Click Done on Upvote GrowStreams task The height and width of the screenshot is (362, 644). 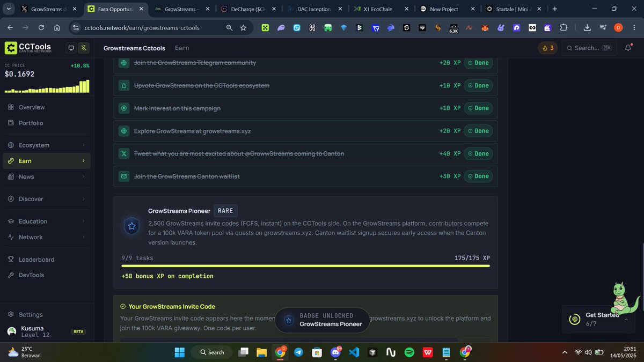coord(478,85)
